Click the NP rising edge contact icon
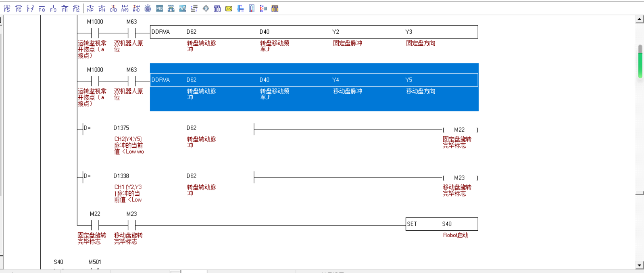644x273 pixels. point(90,8)
